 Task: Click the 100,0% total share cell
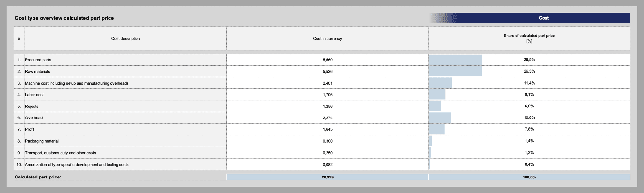(529, 177)
